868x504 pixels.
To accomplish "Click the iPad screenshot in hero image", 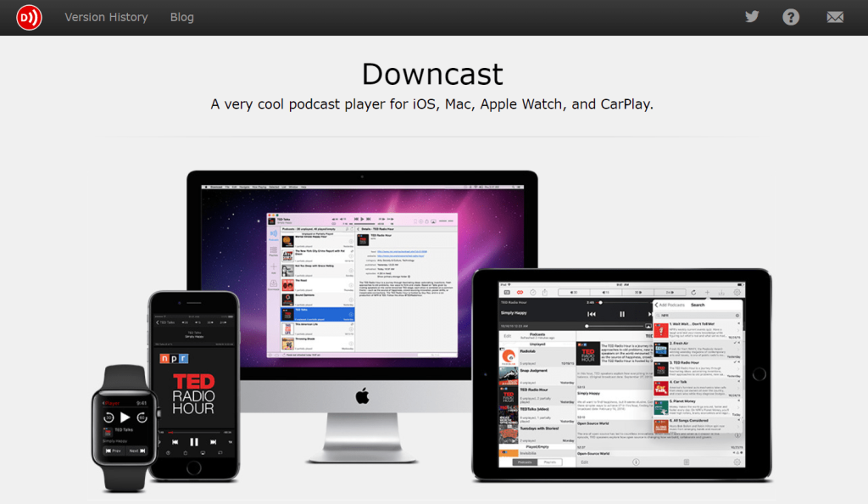I will click(621, 374).
